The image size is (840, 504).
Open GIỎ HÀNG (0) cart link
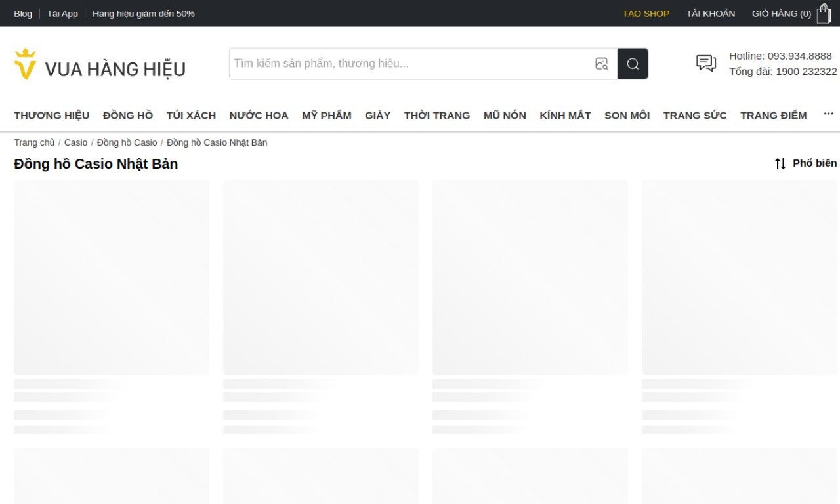pyautogui.click(x=782, y=13)
